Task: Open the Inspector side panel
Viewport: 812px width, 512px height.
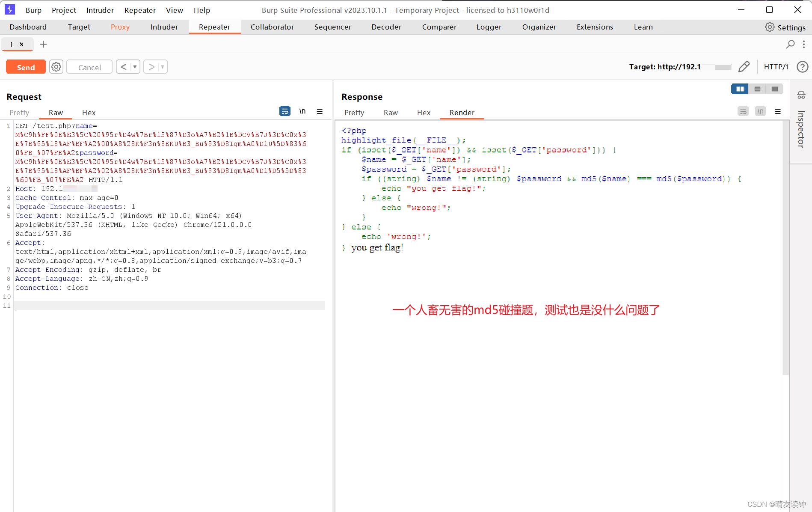Action: tap(801, 129)
